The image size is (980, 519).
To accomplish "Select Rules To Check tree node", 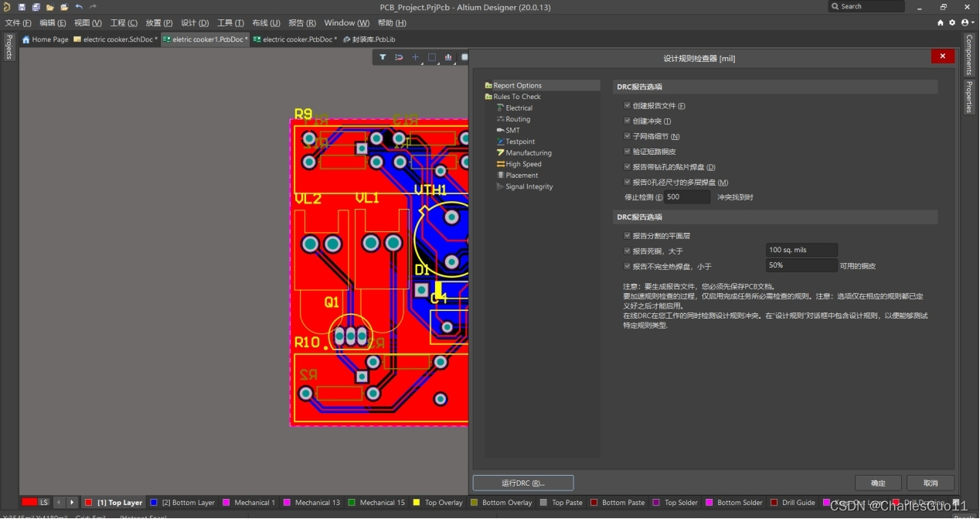I will (x=517, y=97).
